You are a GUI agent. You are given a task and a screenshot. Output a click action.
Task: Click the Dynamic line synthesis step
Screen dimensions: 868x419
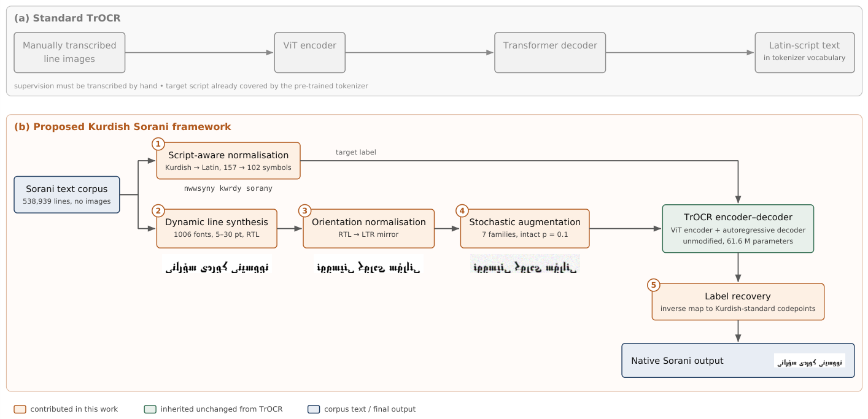click(217, 228)
